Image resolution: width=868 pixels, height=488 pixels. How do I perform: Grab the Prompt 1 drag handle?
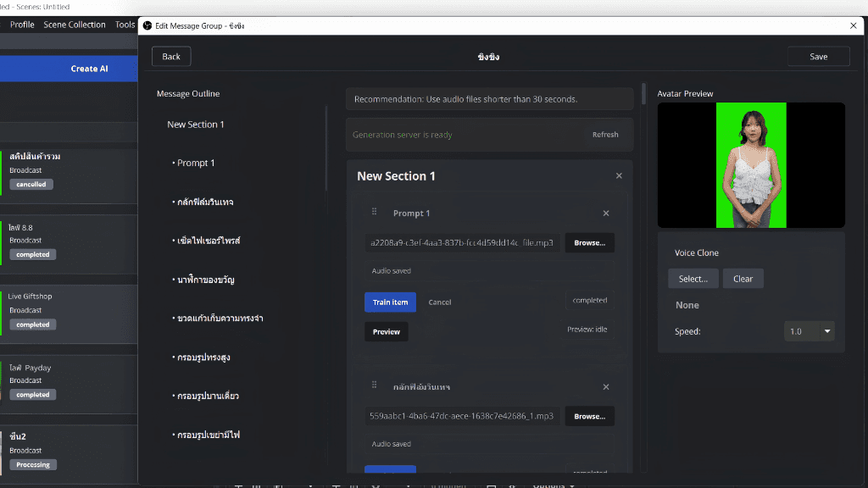374,212
